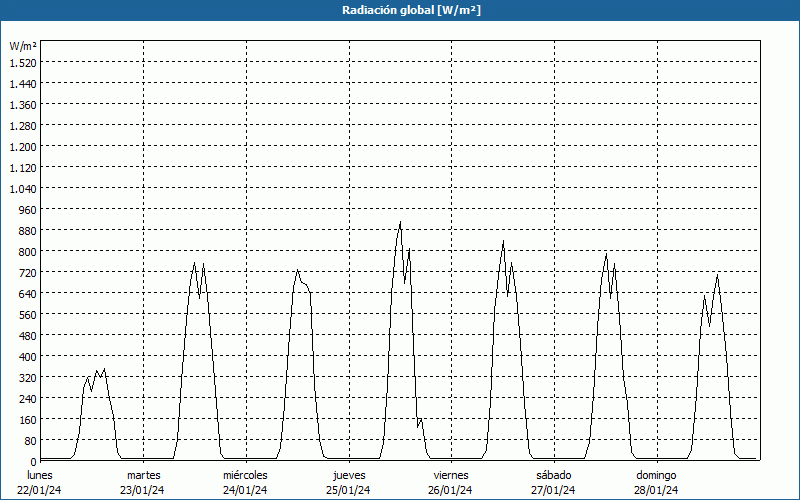Click the 'martes' day label
Image resolution: width=800 pixels, height=500 pixels.
click(x=143, y=475)
